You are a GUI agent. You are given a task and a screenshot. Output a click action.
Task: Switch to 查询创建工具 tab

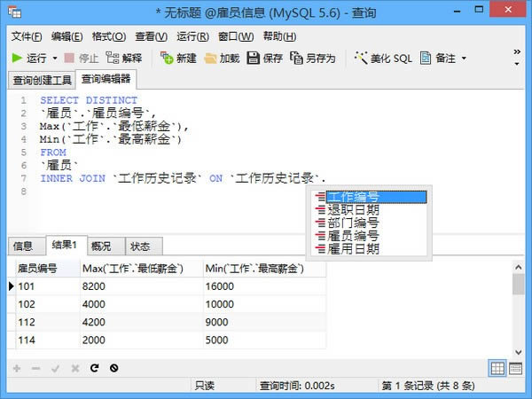click(42, 81)
